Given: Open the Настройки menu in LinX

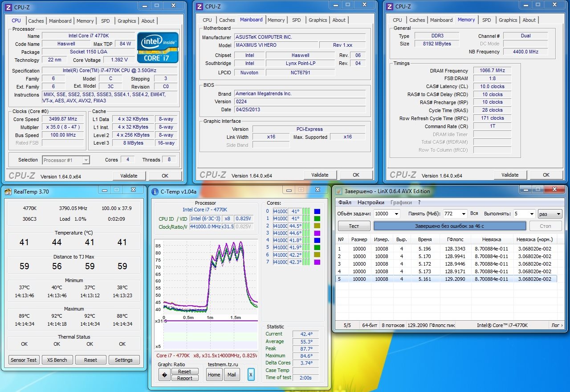Looking at the screenshot, I should (x=371, y=202).
